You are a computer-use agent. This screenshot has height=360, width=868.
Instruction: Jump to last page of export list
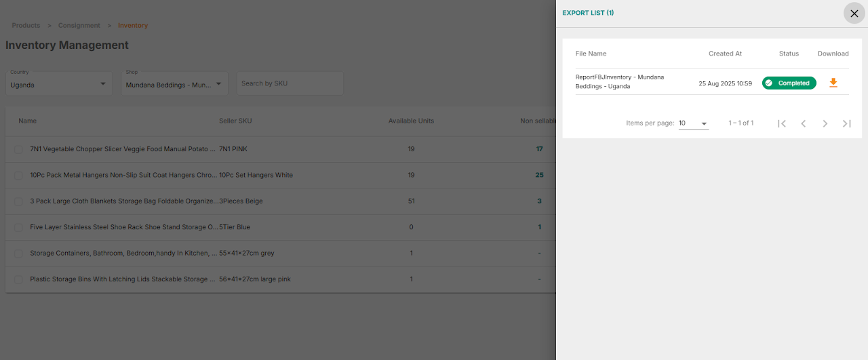point(846,123)
